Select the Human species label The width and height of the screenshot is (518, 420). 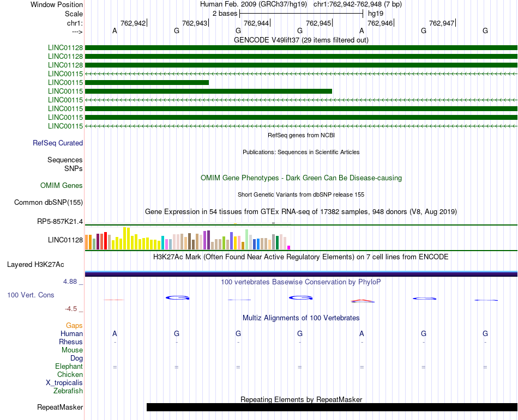71,334
